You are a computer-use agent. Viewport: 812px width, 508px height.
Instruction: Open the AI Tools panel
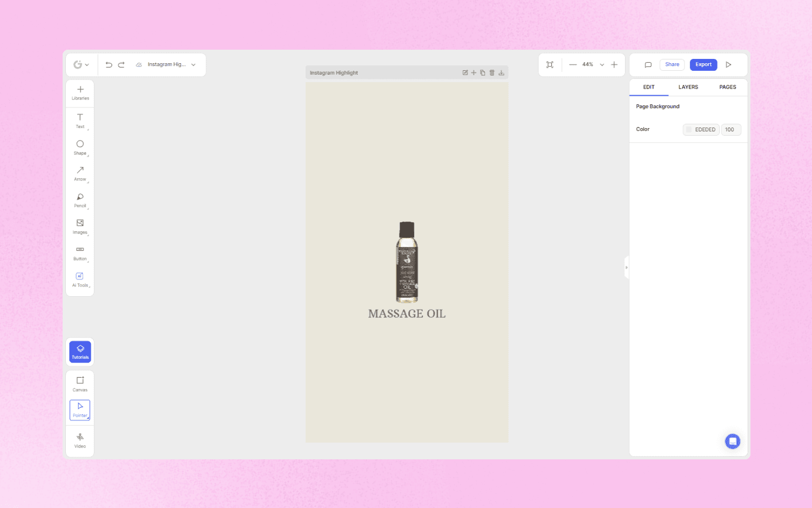pos(80,278)
